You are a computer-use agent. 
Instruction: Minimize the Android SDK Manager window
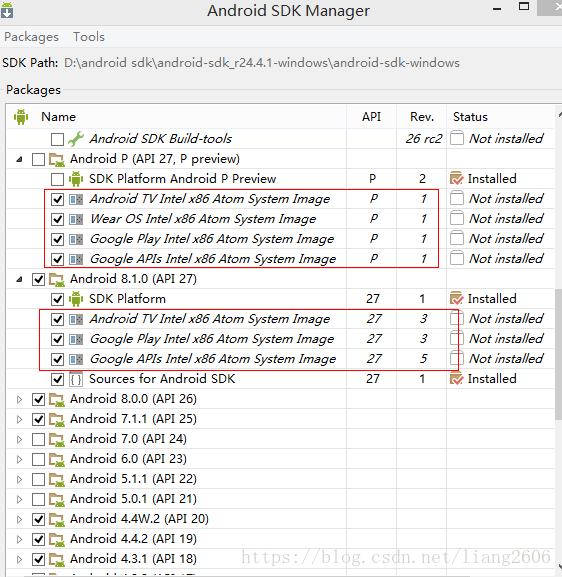(x=497, y=8)
